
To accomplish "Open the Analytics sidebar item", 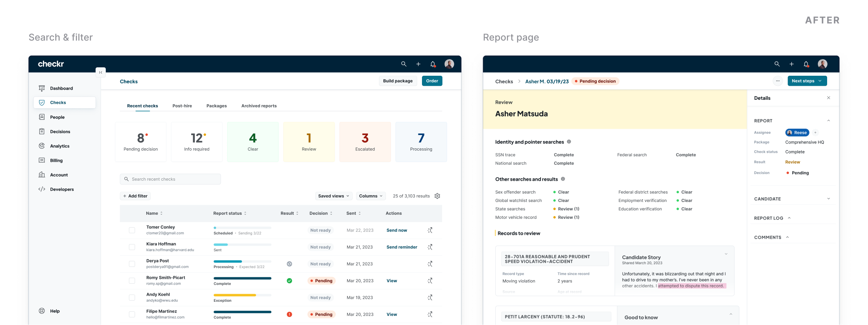I will (59, 146).
